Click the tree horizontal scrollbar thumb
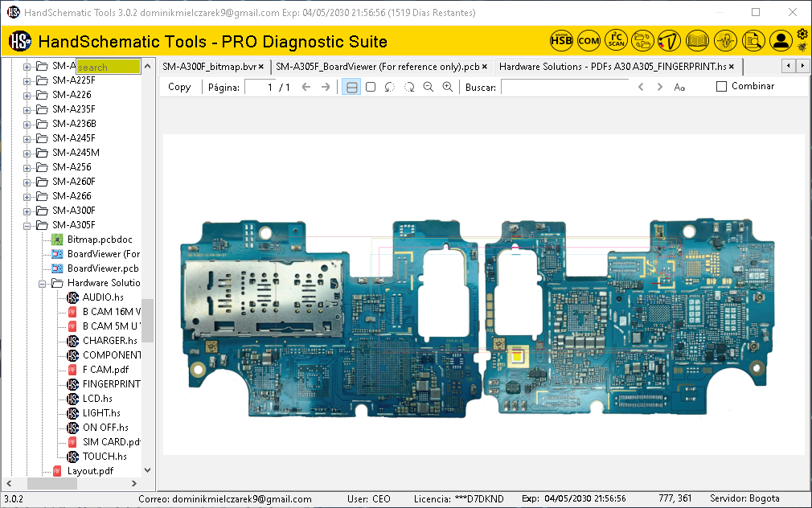 (x=52, y=483)
